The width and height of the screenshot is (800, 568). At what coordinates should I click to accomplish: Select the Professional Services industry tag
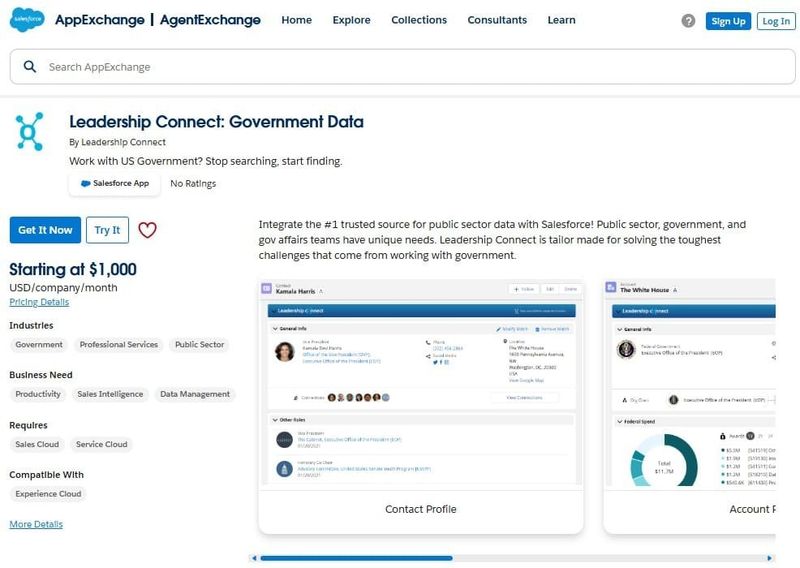(119, 344)
